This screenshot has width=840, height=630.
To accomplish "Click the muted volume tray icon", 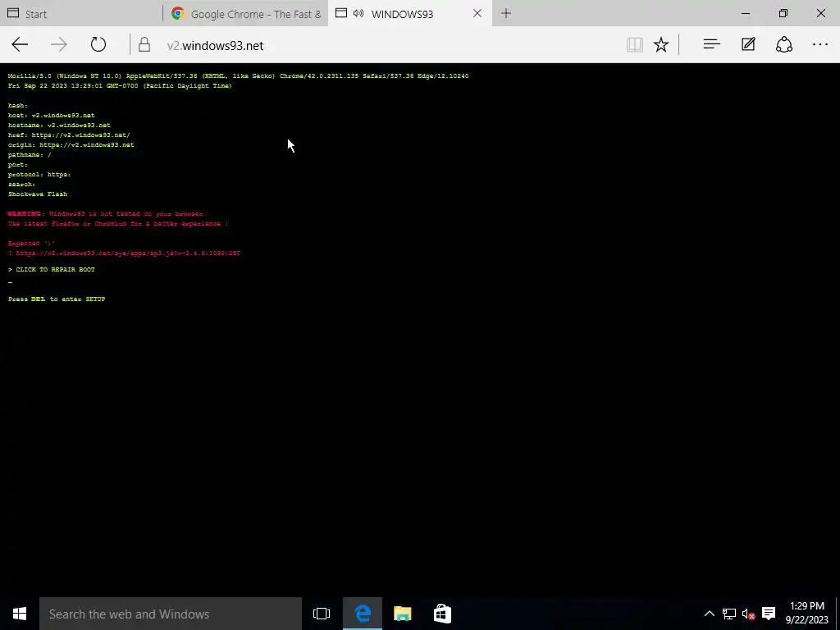I will [x=748, y=614].
